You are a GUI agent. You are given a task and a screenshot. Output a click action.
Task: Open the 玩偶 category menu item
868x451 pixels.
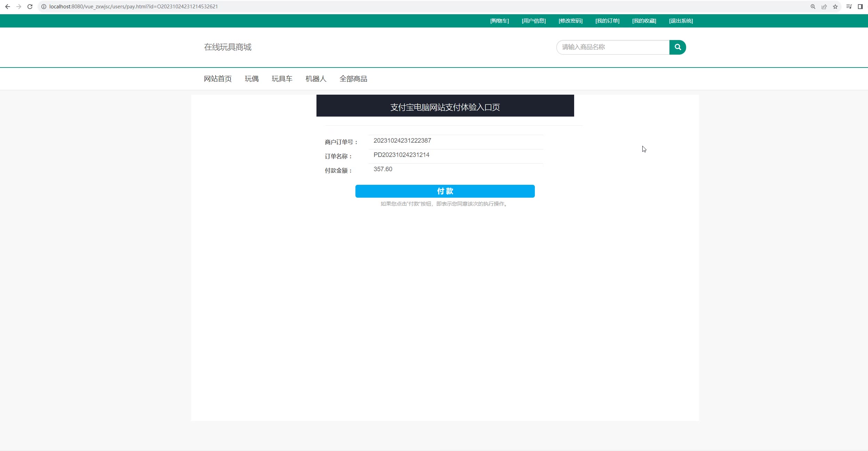[252, 79]
